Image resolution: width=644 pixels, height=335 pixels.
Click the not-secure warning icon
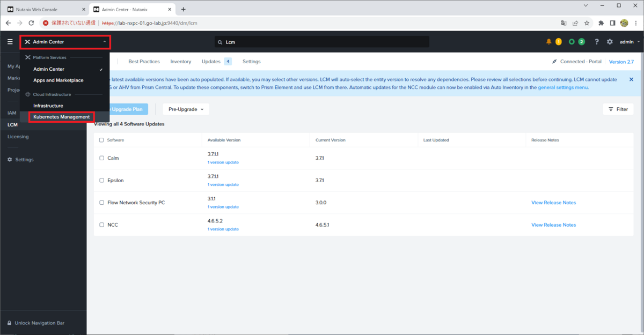[x=47, y=23]
